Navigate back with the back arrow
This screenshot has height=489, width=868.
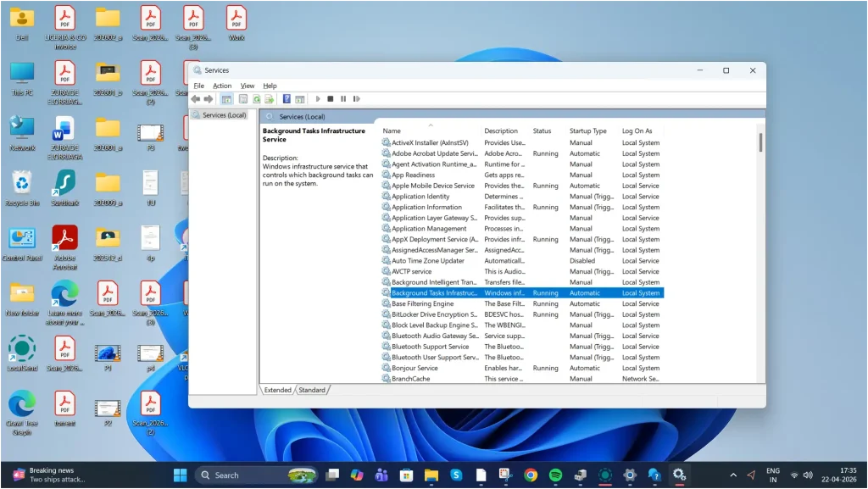tap(195, 98)
